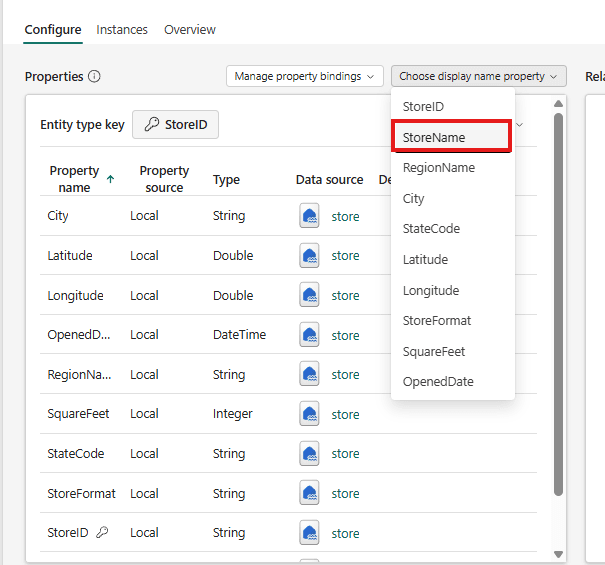This screenshot has height=565, width=605.
Task: Open store link in StoreFormat row
Action: coord(345,494)
